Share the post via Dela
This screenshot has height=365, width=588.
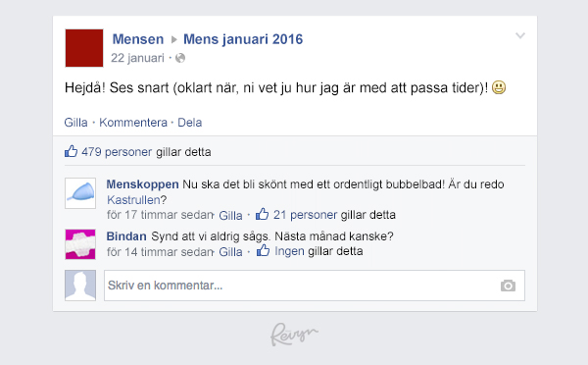pyautogui.click(x=190, y=123)
